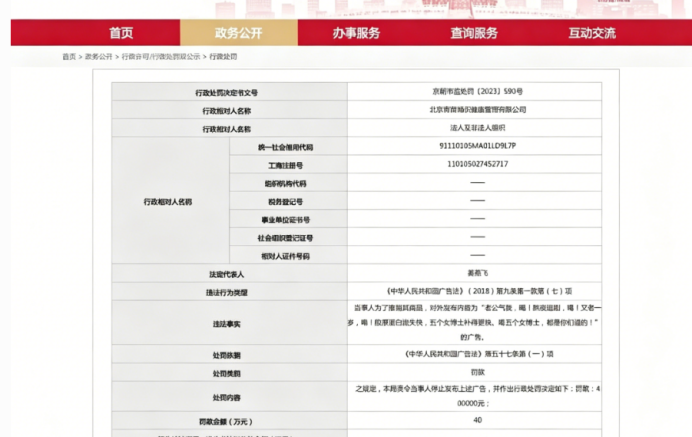The height and width of the screenshot is (437, 692).
Task: Click the 税务登记号 label
Action: (x=286, y=202)
